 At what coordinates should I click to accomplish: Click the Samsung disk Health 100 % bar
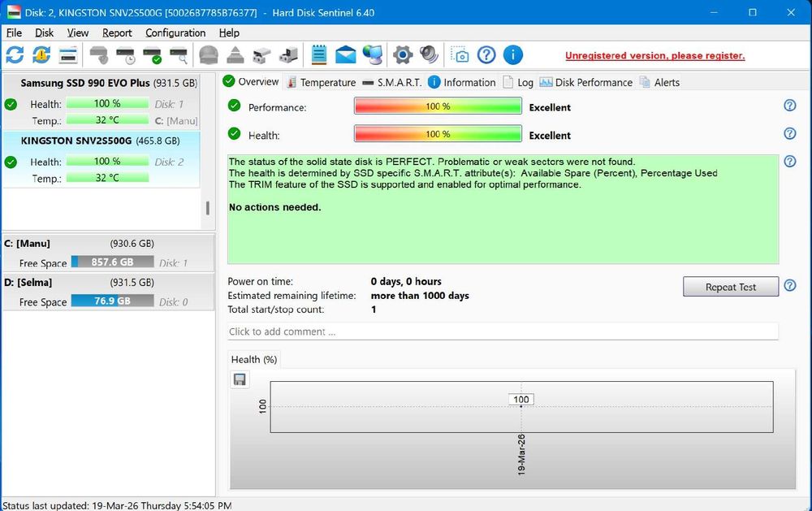coord(107,104)
